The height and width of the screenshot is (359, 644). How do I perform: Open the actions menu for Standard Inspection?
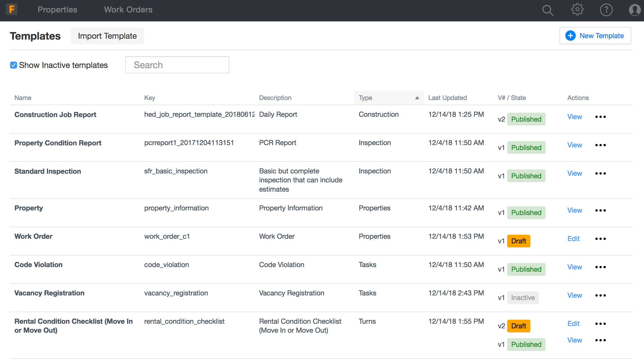600,173
